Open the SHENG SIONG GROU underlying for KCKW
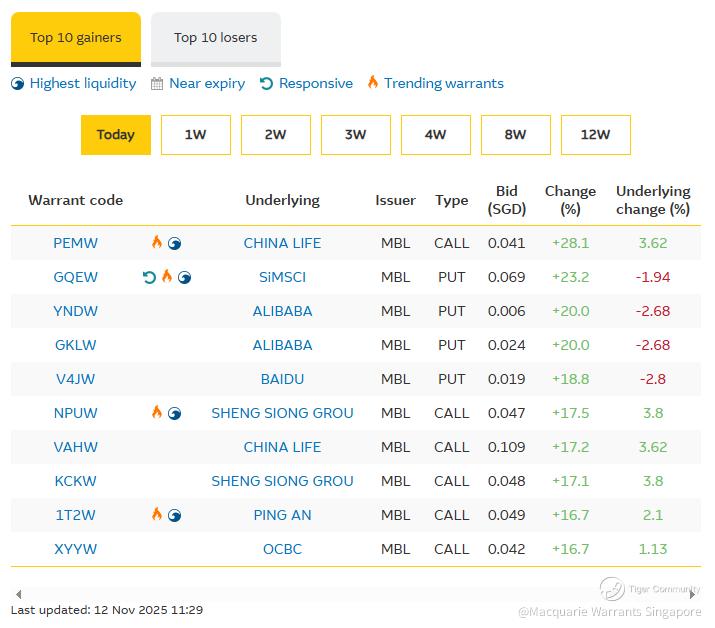Screen dimensions: 715x628 click(x=282, y=481)
